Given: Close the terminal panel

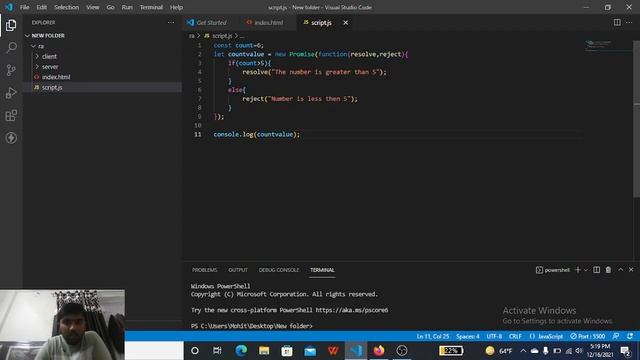Looking at the screenshot, I should pyautogui.click(x=631, y=270).
